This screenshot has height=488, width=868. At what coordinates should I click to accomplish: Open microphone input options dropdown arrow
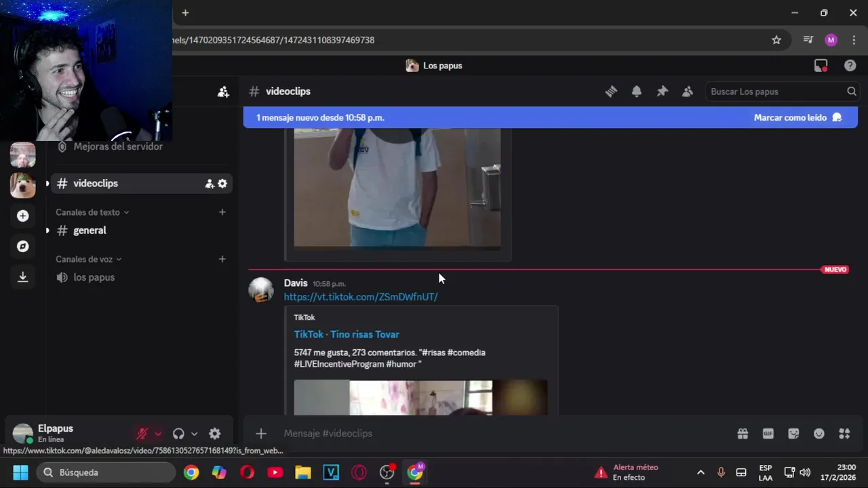(x=158, y=434)
